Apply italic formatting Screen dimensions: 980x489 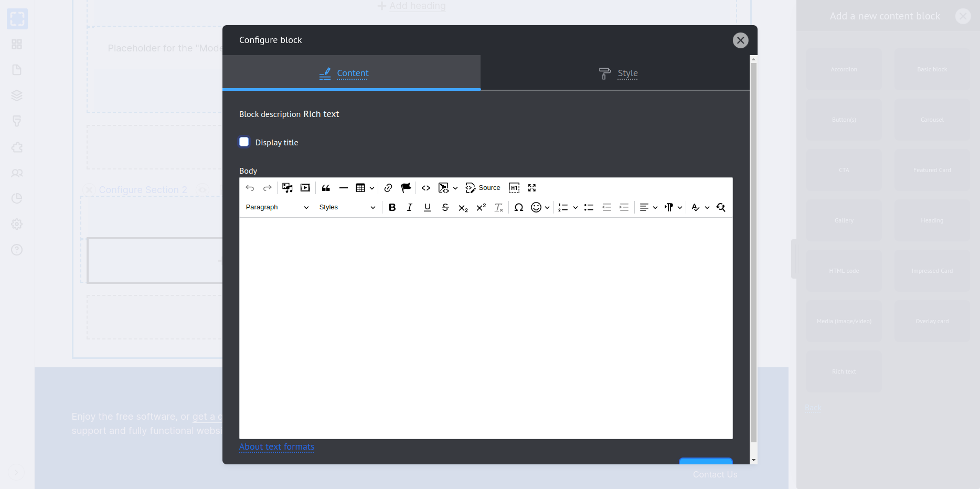(x=410, y=207)
